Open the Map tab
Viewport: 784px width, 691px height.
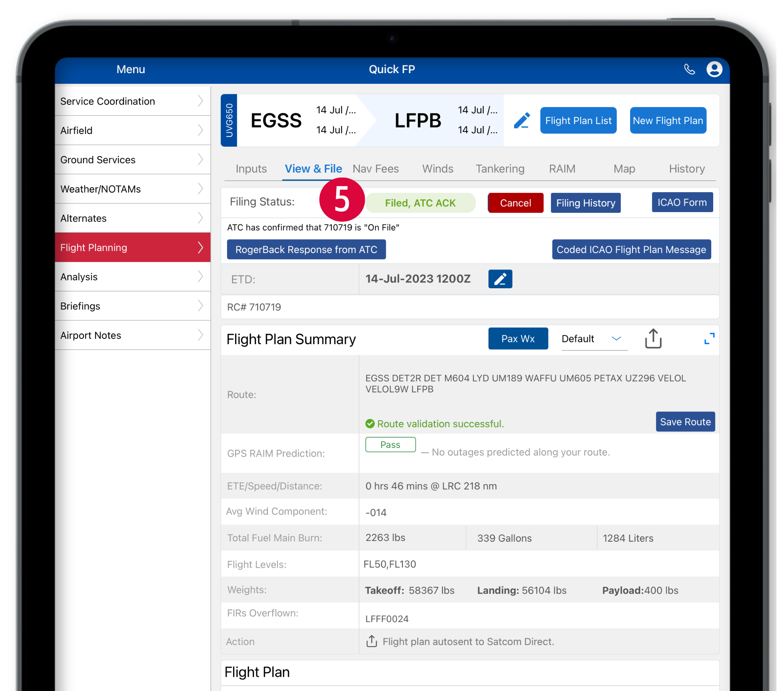tap(624, 169)
